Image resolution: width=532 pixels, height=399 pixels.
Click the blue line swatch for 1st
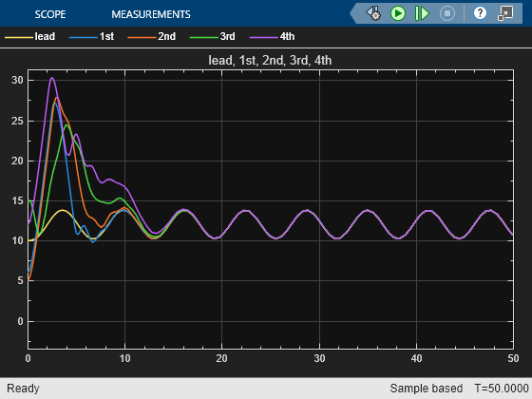pyautogui.click(x=84, y=37)
